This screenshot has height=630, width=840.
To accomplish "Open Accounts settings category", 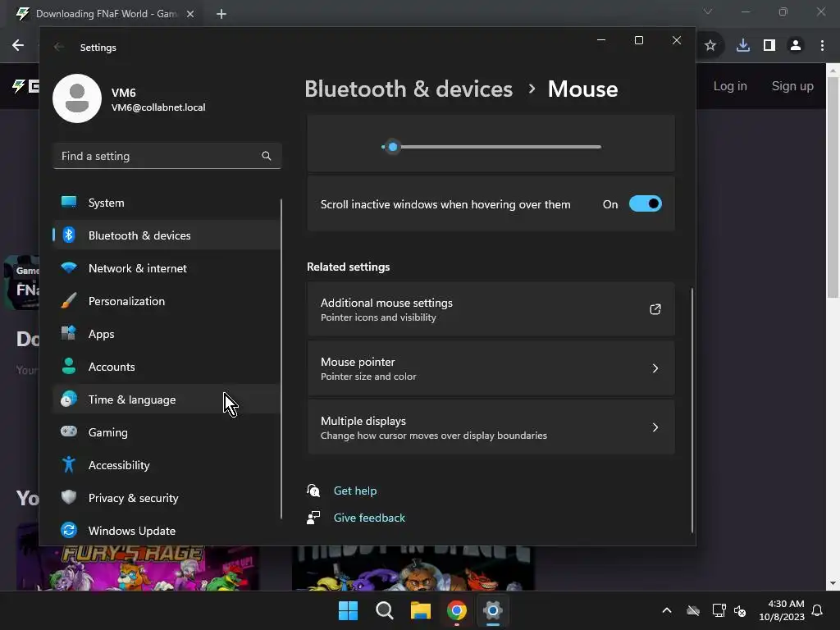I will [166, 367].
